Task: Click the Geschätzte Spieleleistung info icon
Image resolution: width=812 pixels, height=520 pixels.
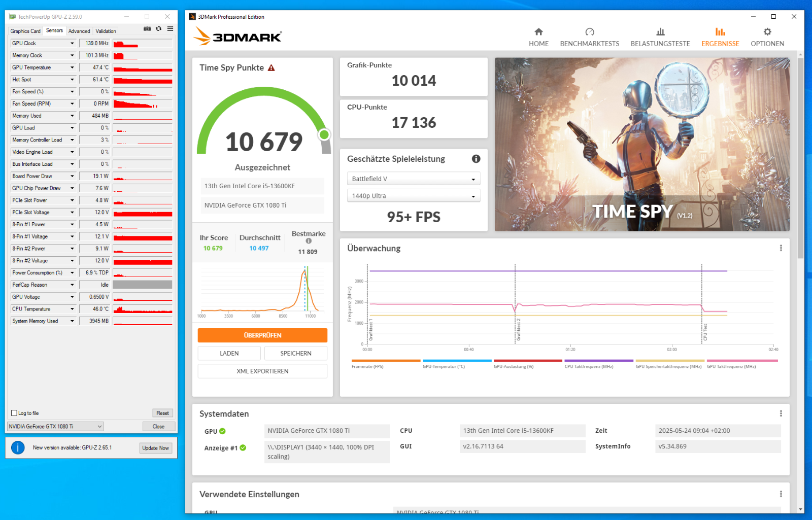Action: (x=476, y=159)
